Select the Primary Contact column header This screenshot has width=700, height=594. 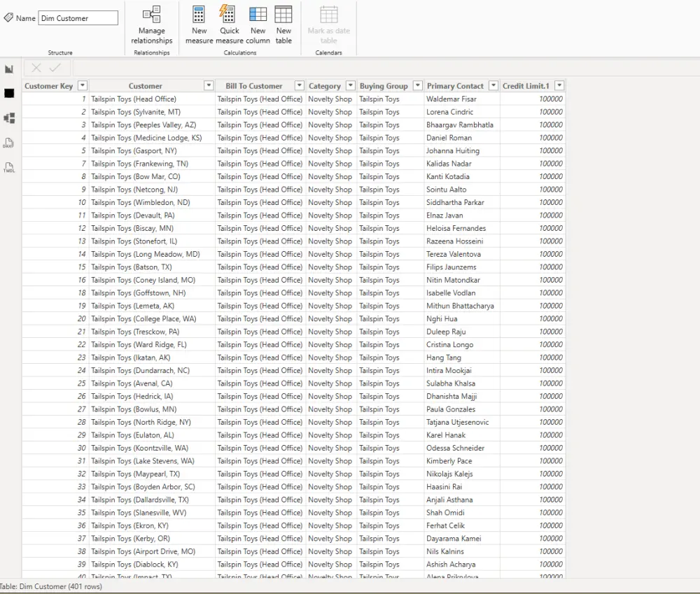(x=455, y=85)
